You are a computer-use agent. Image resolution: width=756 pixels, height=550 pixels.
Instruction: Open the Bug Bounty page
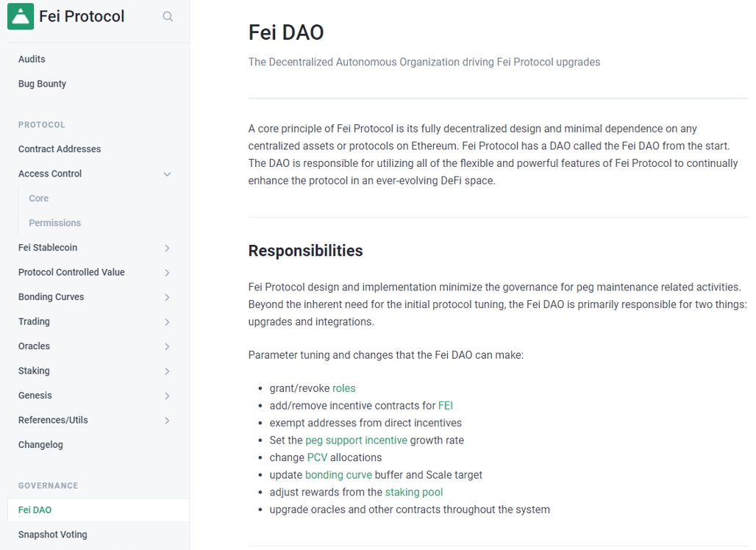coord(42,83)
